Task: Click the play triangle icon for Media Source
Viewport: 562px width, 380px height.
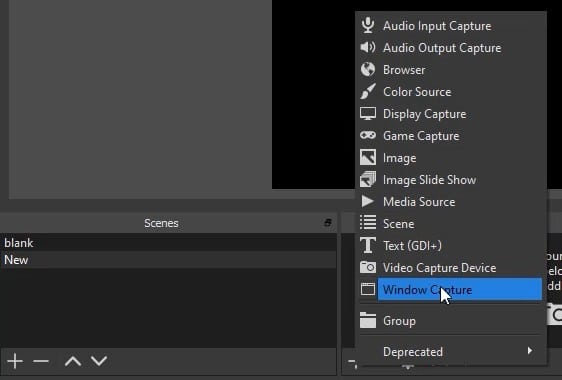Action: (x=368, y=201)
